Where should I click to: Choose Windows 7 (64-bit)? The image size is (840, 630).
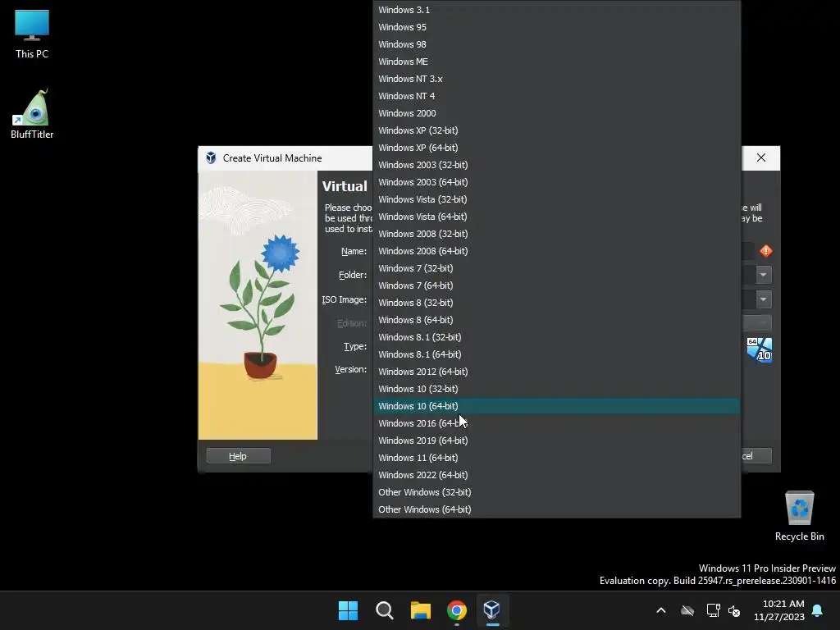tap(557, 285)
